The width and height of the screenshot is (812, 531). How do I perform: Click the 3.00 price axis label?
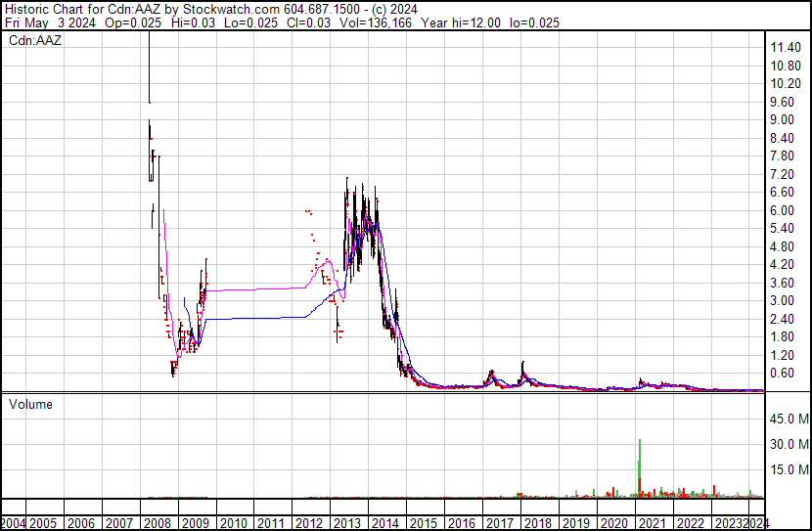pyautogui.click(x=782, y=300)
